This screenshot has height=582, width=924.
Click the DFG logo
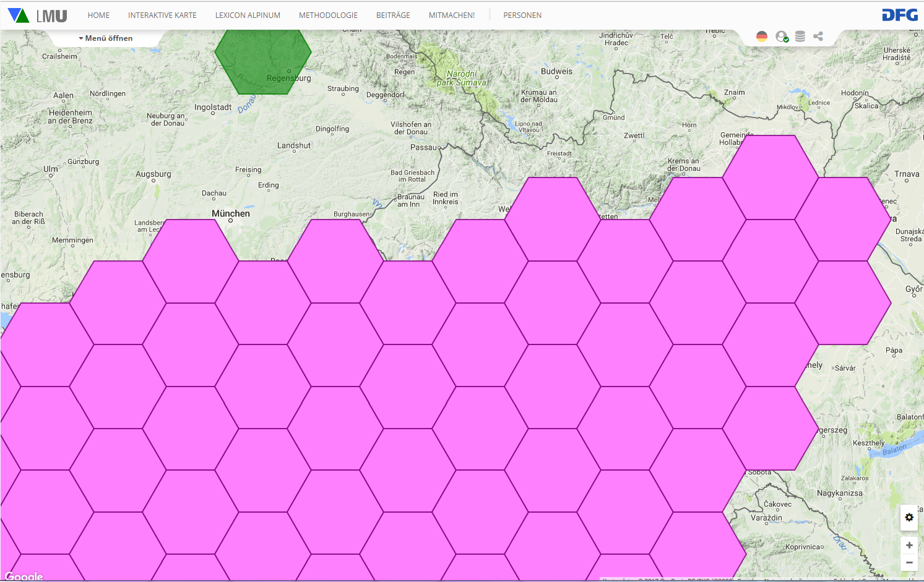tap(899, 15)
